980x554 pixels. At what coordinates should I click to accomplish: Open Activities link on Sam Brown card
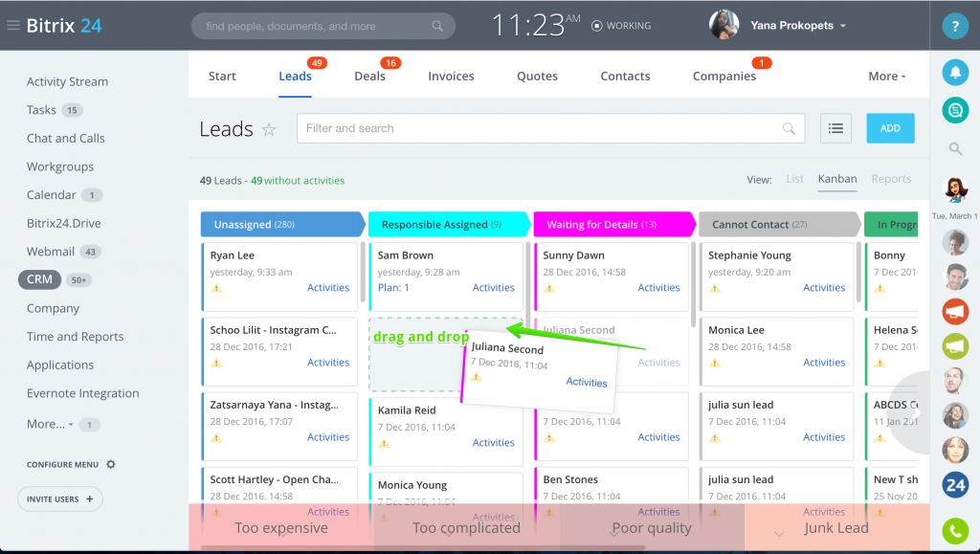[493, 288]
